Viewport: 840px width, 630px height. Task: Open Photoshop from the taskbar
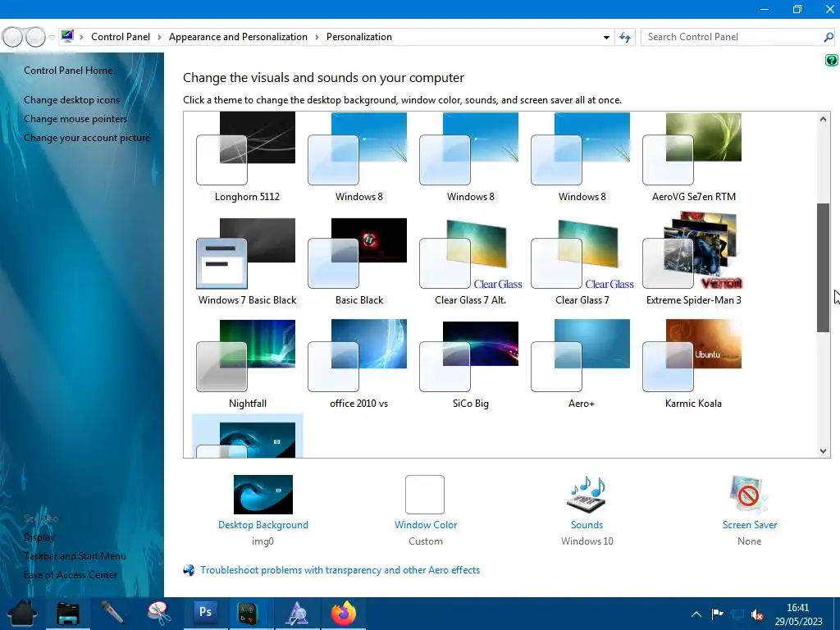coord(205,613)
